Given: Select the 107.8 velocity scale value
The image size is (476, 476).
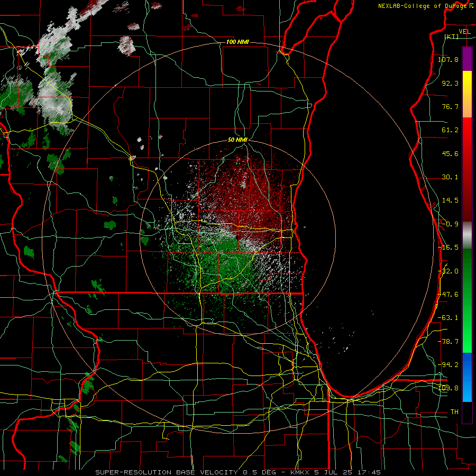Looking at the screenshot, I should click(448, 59).
